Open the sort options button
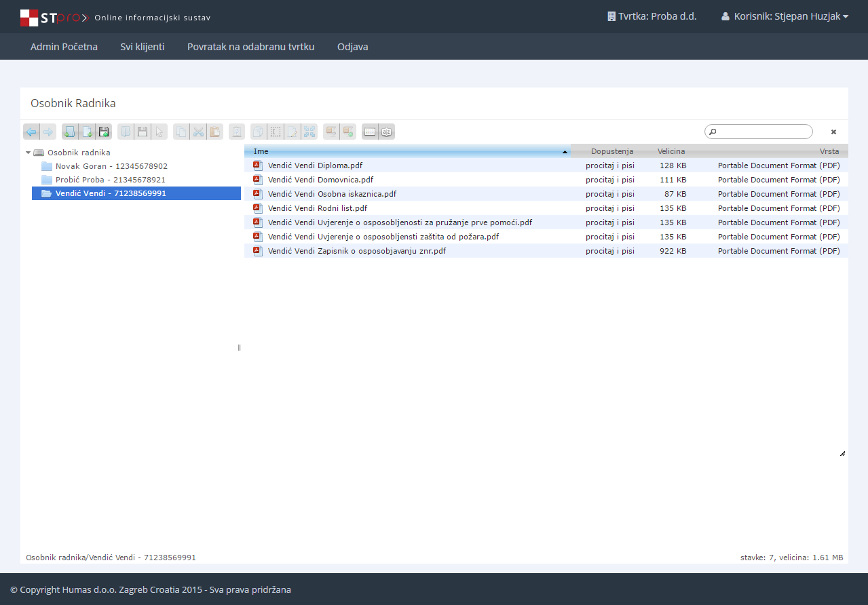 click(x=387, y=132)
